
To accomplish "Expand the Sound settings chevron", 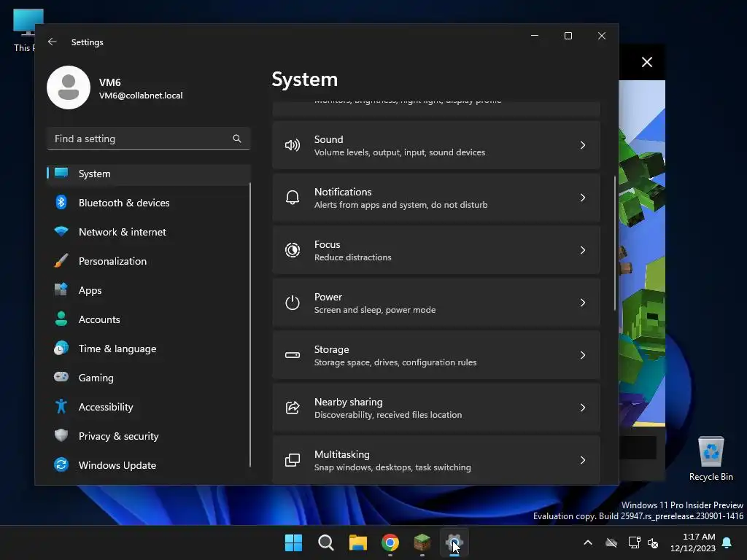I will (x=583, y=145).
